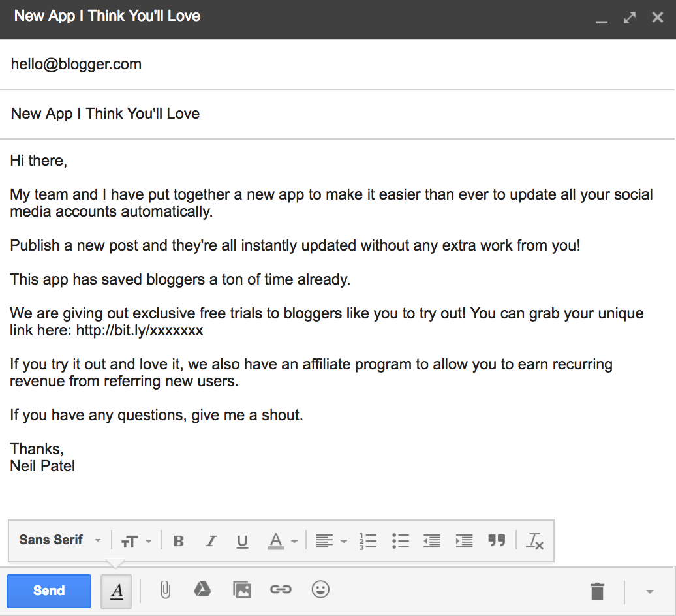Click the 'Thanks,' closing line
The height and width of the screenshot is (616, 676).
[37, 449]
